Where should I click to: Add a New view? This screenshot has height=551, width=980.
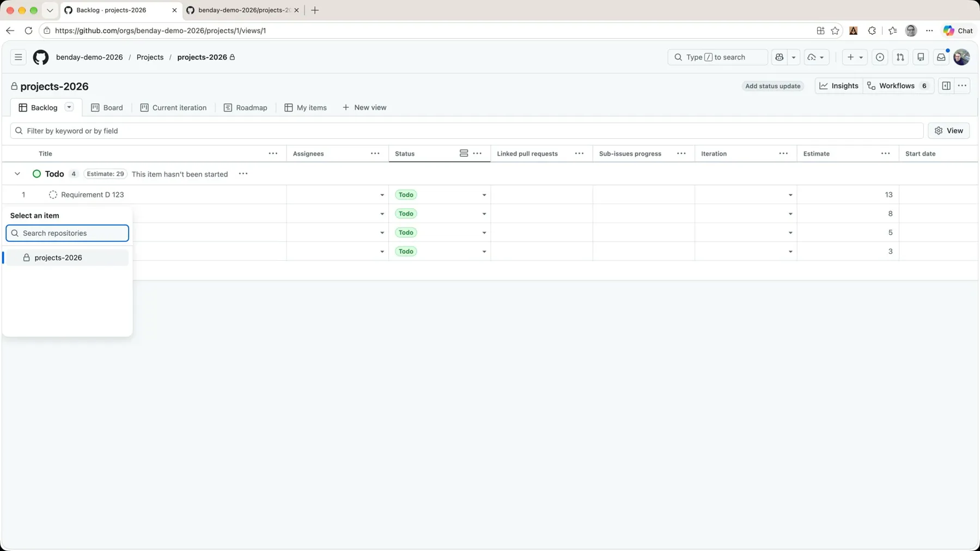(x=364, y=108)
